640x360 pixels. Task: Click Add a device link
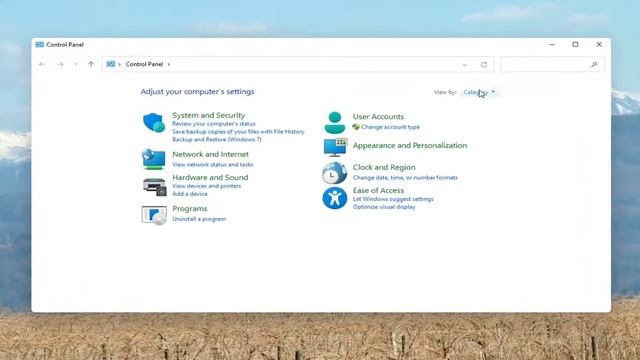[190, 194]
